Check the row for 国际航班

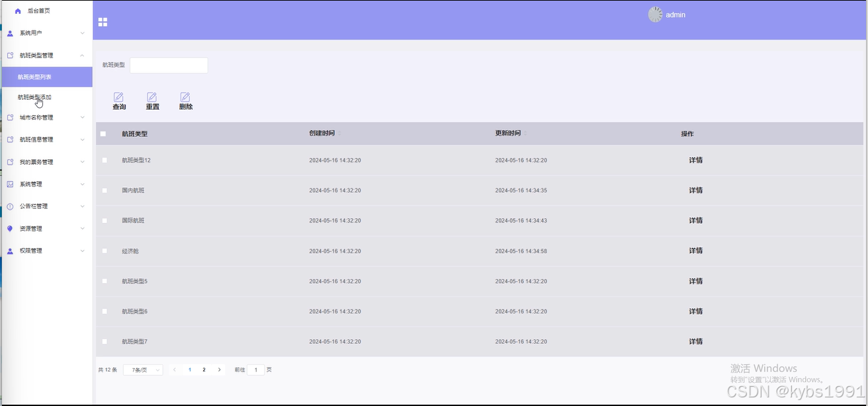tap(105, 221)
